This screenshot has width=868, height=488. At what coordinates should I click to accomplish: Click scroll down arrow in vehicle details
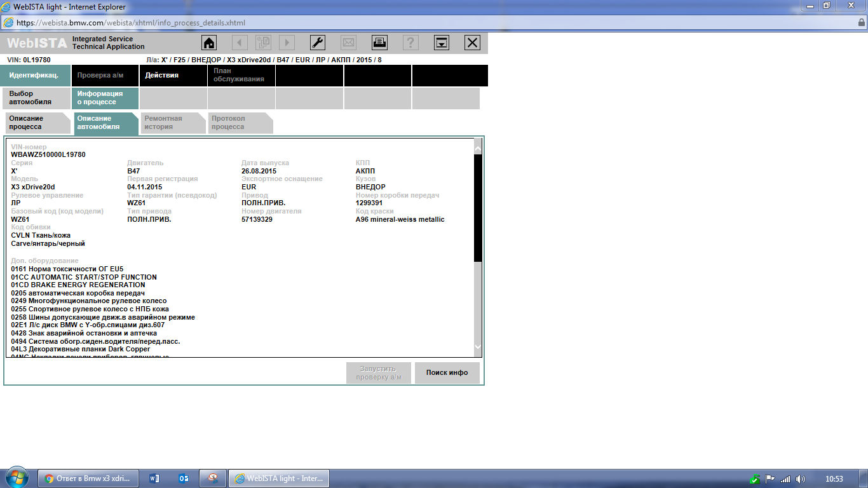(478, 347)
